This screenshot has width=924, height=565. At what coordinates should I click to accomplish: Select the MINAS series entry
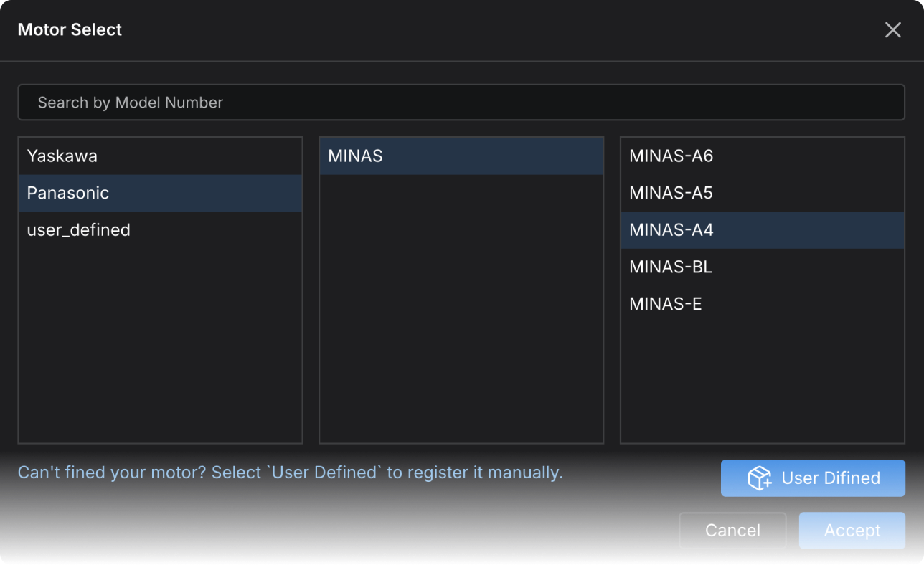click(x=461, y=156)
